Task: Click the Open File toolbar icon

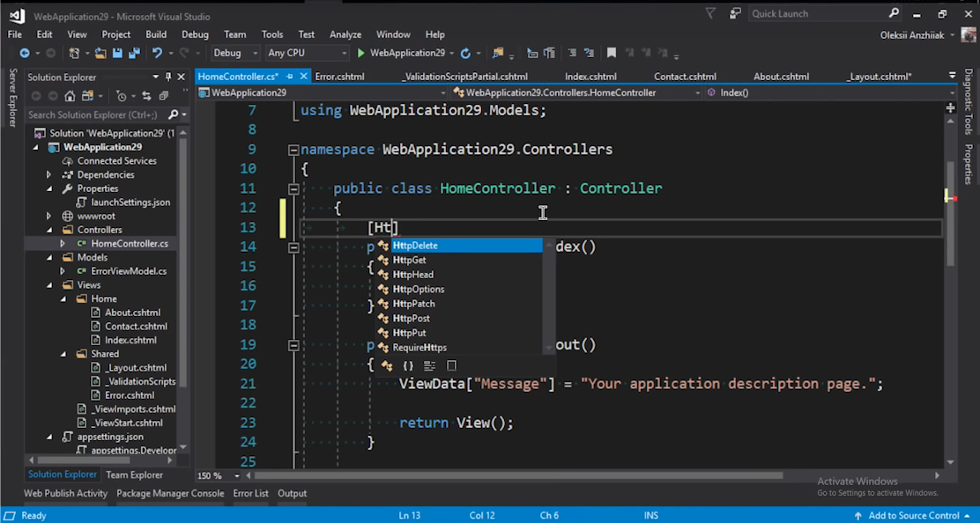Action: 100,53
